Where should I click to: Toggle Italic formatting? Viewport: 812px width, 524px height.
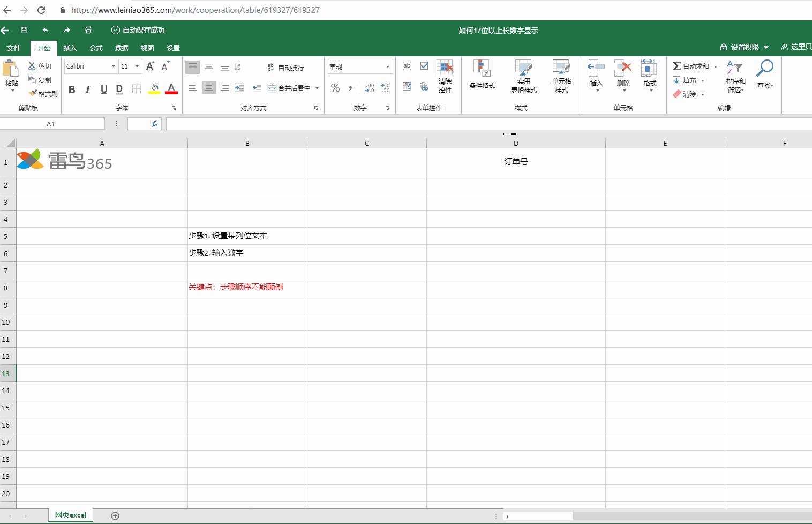tap(88, 89)
